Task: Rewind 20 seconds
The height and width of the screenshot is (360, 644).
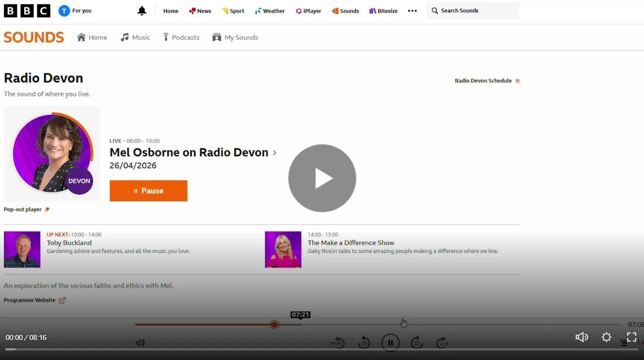Action: [364, 343]
